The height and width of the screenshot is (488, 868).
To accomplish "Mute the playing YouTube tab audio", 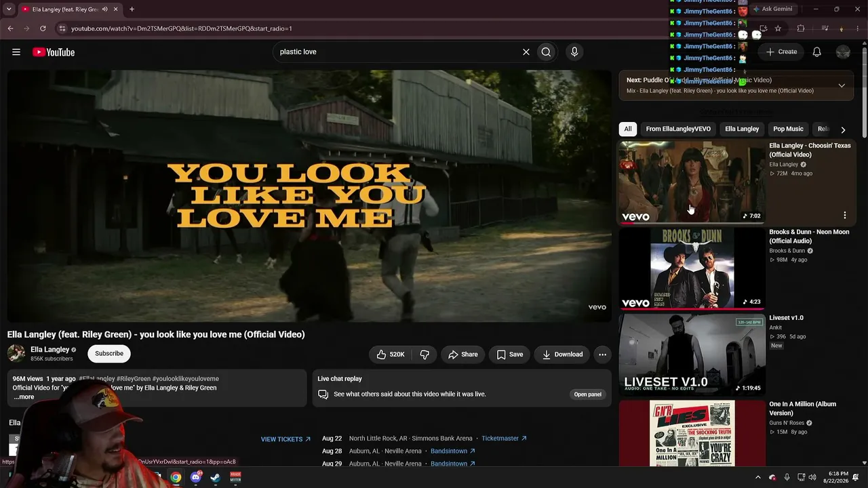I will point(104,9).
